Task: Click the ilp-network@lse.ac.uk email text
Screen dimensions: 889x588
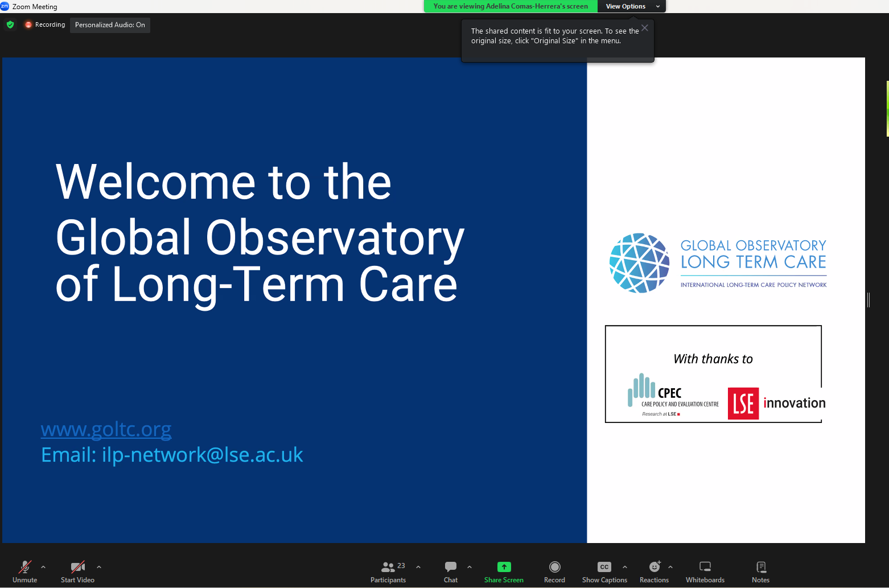Action: point(202,455)
